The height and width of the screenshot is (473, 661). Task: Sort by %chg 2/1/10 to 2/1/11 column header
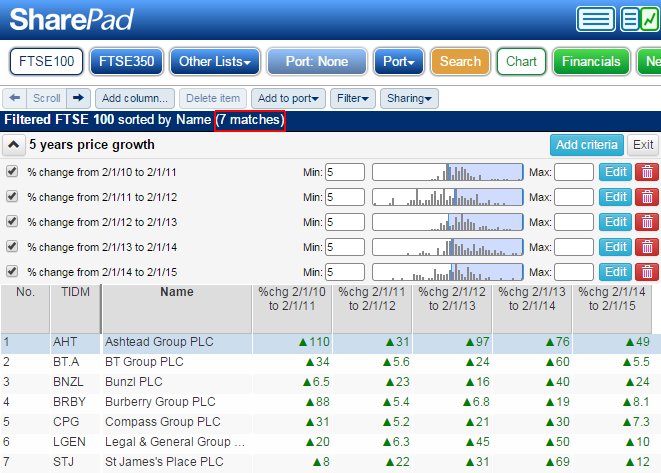click(292, 309)
